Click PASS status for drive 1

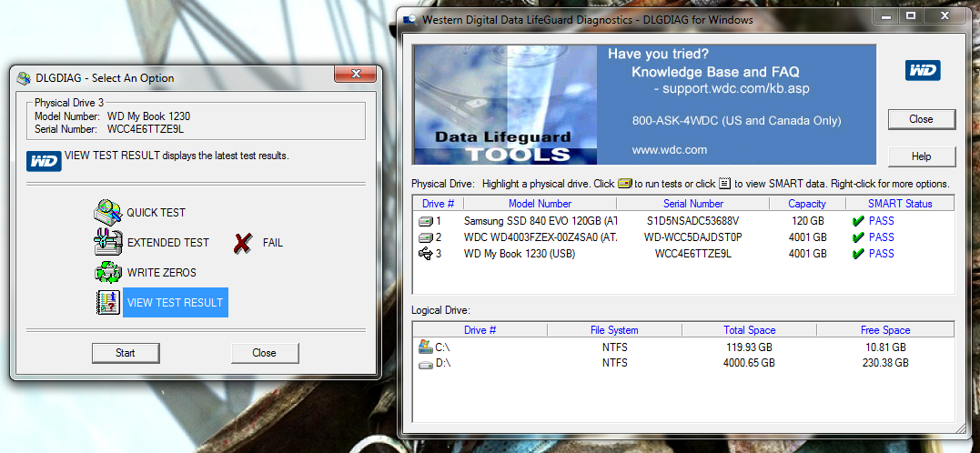click(881, 221)
